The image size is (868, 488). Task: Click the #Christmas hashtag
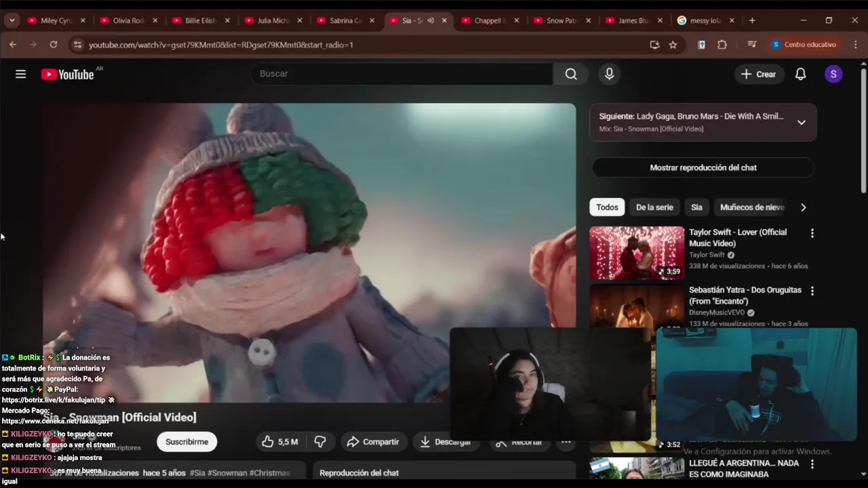pos(269,473)
